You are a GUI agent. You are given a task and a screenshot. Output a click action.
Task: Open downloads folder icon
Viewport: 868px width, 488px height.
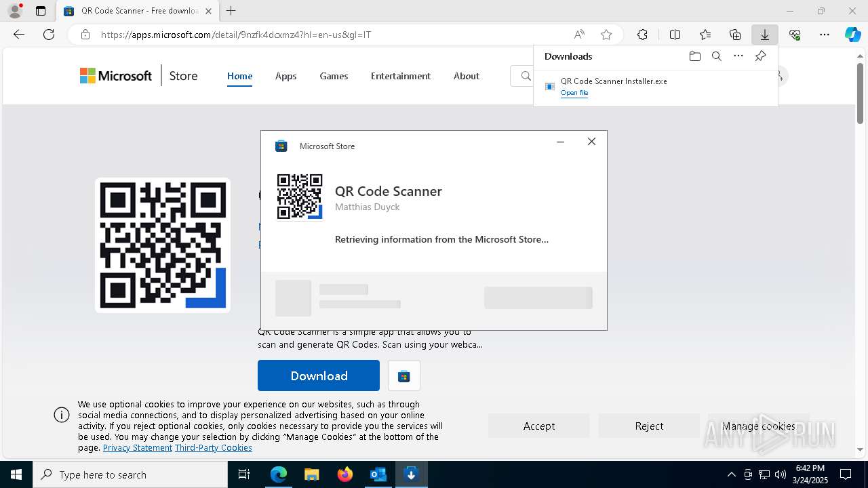coord(695,56)
